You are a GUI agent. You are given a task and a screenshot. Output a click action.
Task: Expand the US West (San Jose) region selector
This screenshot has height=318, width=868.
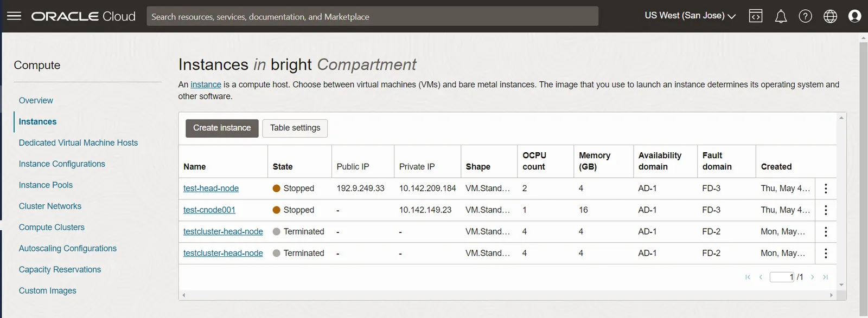690,16
